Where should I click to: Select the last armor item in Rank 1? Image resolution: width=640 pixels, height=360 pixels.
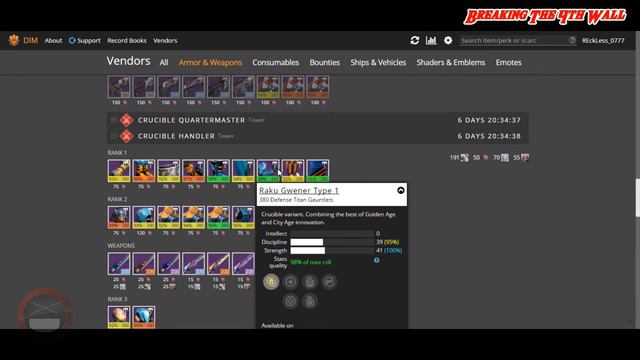pos(318,171)
